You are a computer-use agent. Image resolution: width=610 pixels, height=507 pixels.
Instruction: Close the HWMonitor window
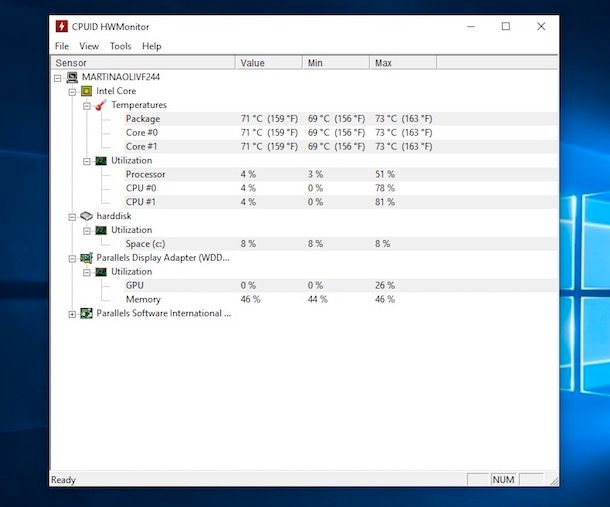pos(541,26)
